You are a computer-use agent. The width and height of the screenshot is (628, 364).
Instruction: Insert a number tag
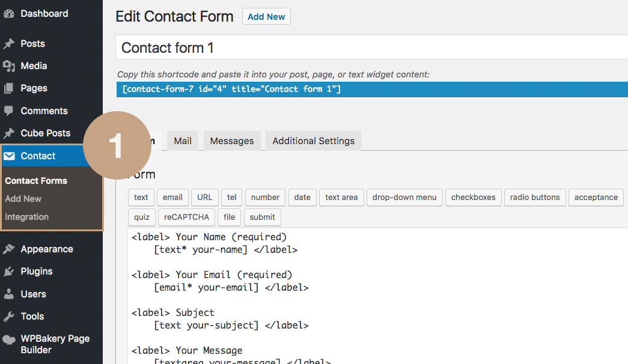(x=265, y=198)
